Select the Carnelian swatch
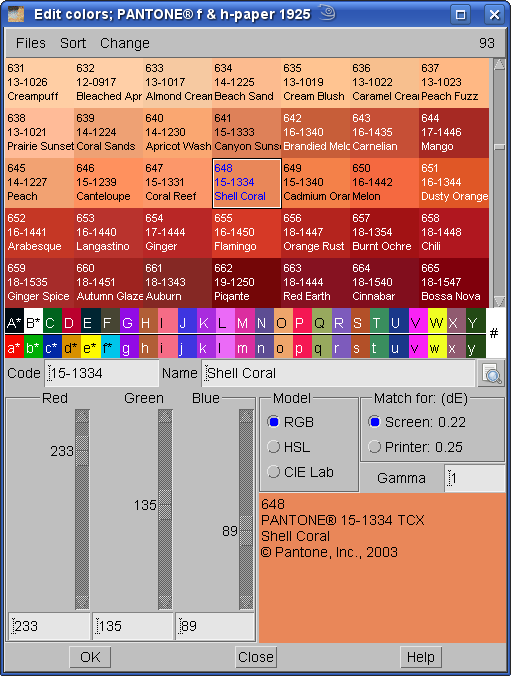This screenshot has width=511, height=676. pyautogui.click(x=385, y=133)
